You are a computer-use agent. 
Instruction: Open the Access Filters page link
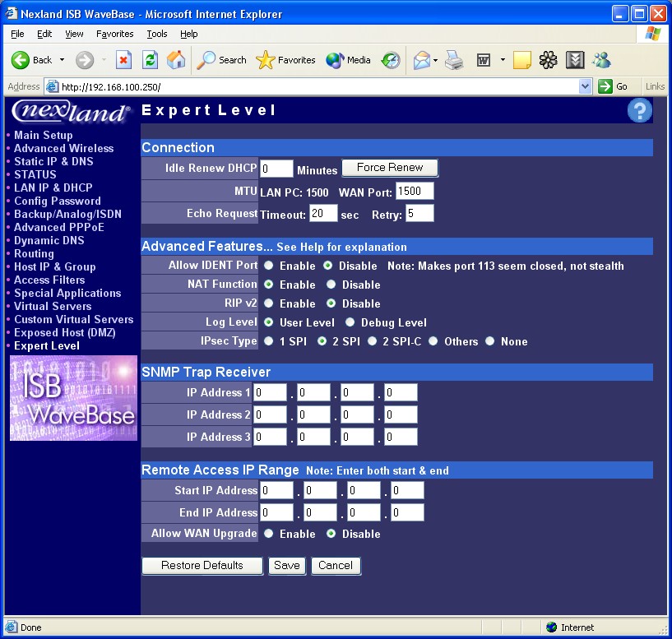pyautogui.click(x=49, y=280)
